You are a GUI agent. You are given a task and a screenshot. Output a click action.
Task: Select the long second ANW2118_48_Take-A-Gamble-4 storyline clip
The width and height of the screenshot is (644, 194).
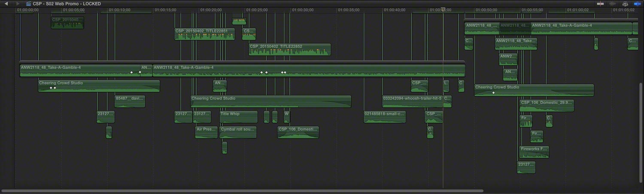pos(309,71)
